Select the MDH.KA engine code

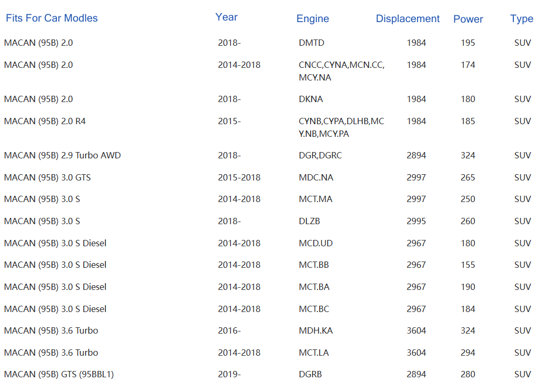point(315,330)
